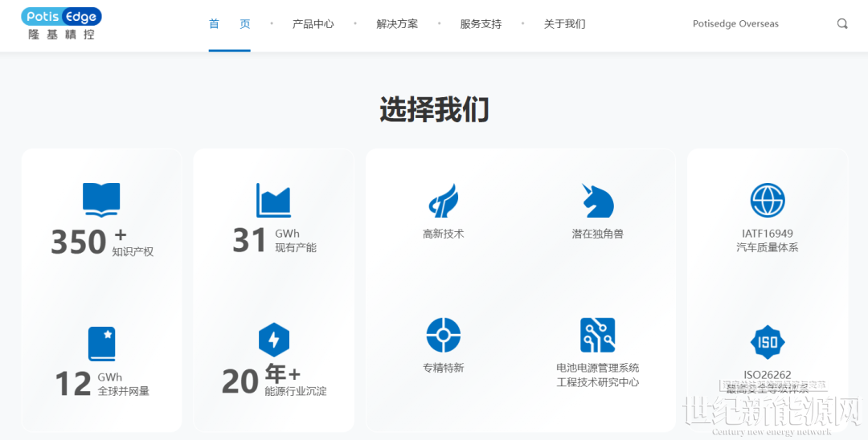Click the ISO badge icon
The width and height of the screenshot is (868, 440).
coord(768,342)
